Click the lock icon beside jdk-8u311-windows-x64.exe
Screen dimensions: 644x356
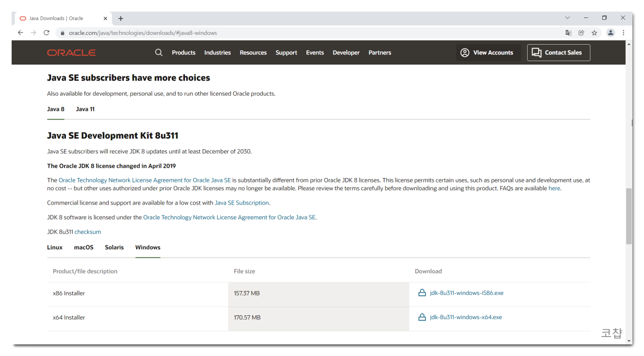coord(422,317)
